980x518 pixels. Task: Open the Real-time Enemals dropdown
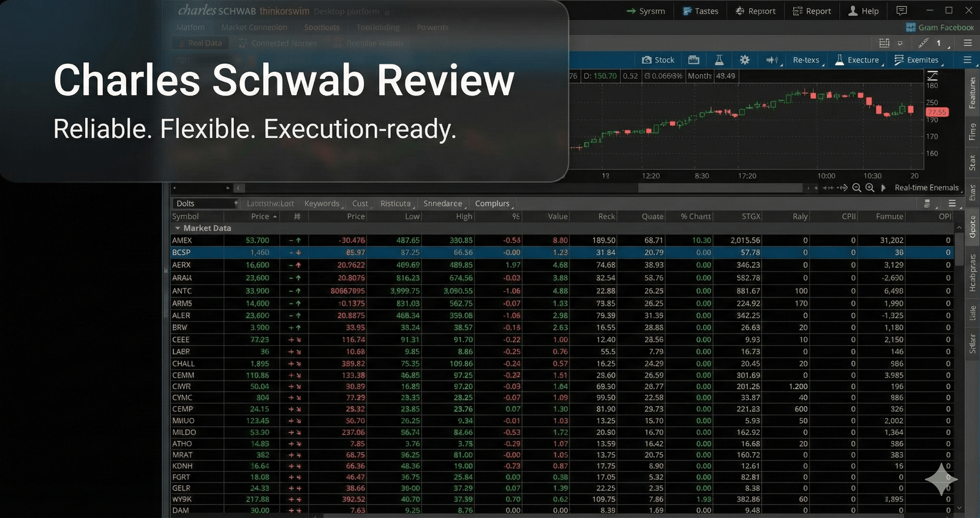(928, 188)
